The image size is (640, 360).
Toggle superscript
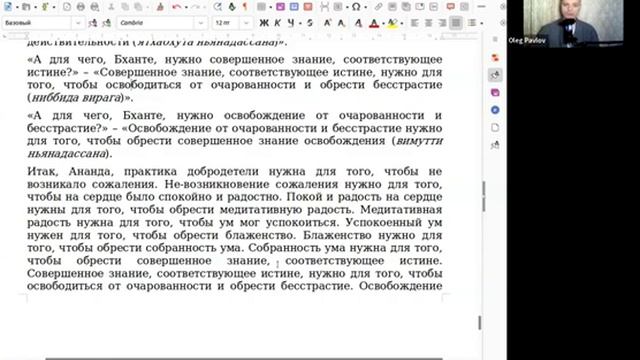pyautogui.click(x=328, y=23)
